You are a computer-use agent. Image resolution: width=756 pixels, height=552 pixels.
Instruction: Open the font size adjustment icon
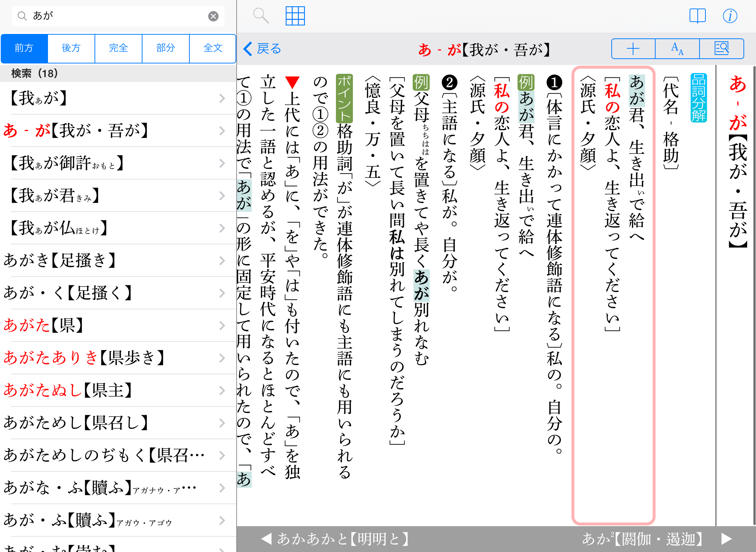click(677, 49)
